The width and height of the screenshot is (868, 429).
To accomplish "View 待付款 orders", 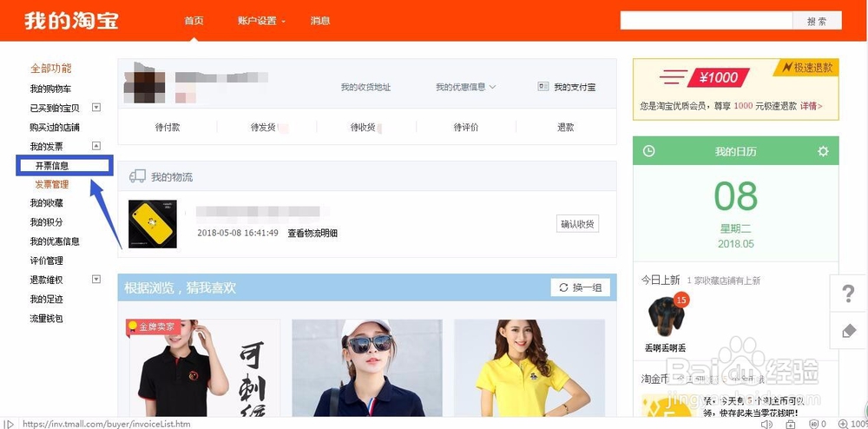I will 168,128.
